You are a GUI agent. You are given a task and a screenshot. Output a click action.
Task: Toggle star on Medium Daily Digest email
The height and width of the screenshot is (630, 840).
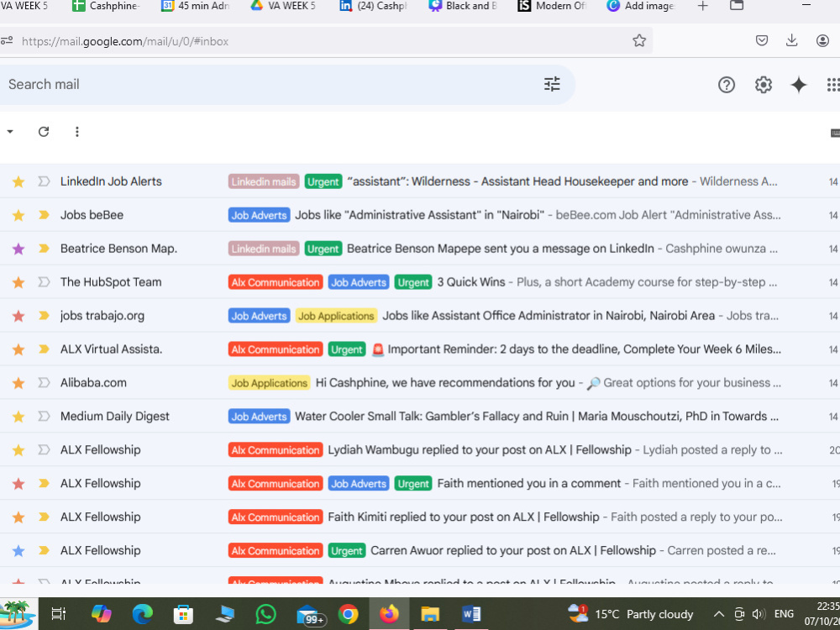pyautogui.click(x=18, y=417)
